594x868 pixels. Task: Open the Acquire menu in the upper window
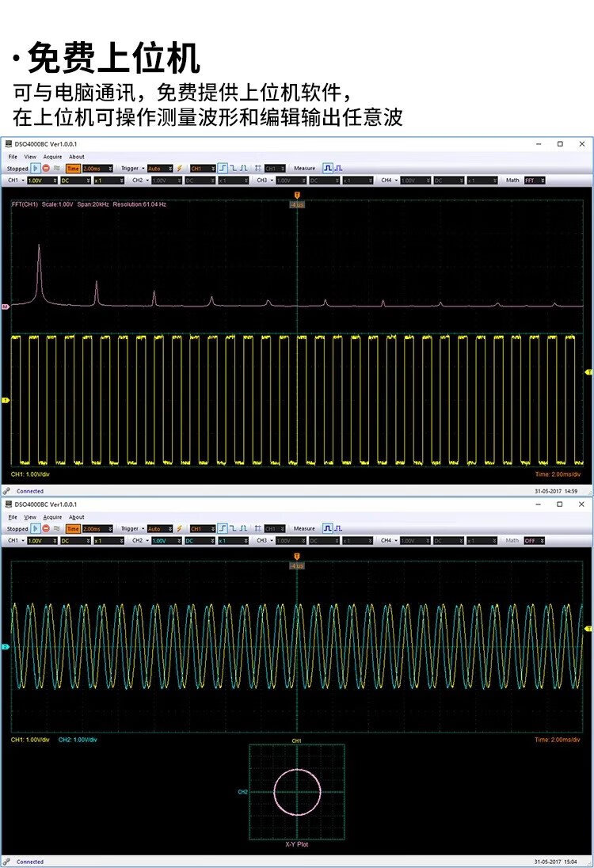click(52, 157)
